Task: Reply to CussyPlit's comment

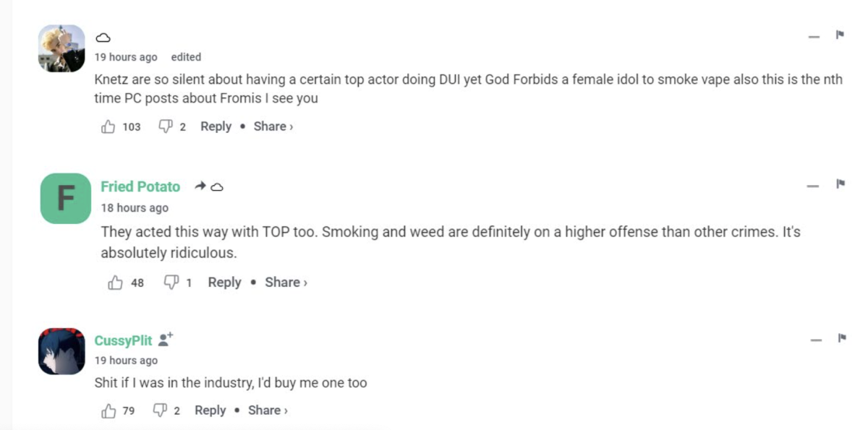Action: (x=210, y=410)
